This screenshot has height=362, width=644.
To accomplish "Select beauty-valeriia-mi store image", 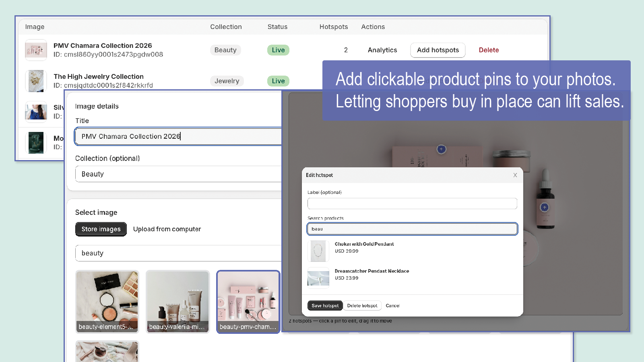I will (x=178, y=302).
